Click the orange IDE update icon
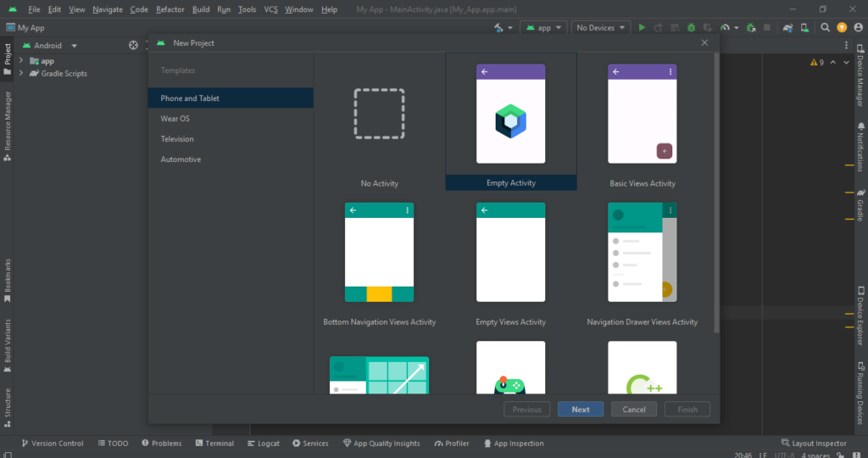Screen dimensions: 868x458 [842, 28]
